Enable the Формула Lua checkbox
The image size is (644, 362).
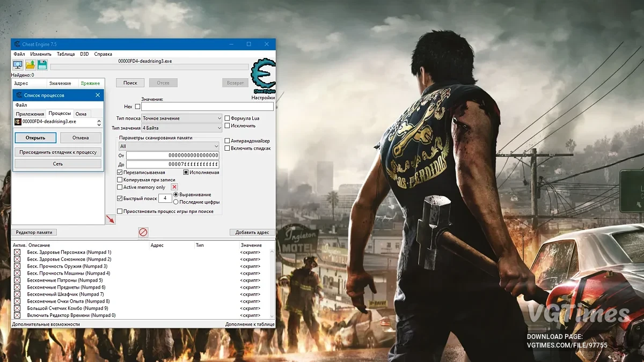coord(227,118)
